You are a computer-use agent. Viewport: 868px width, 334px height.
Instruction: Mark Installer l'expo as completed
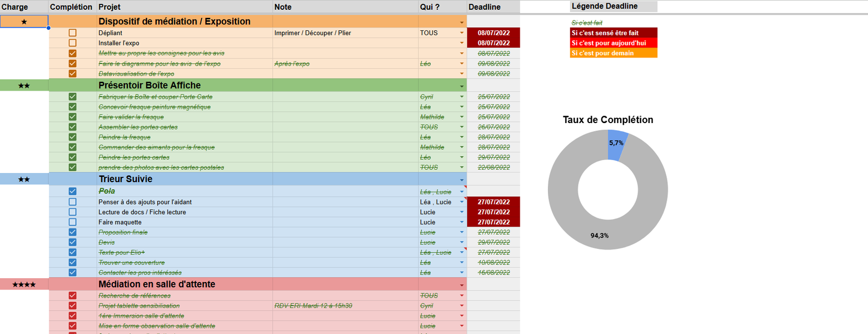coord(73,43)
